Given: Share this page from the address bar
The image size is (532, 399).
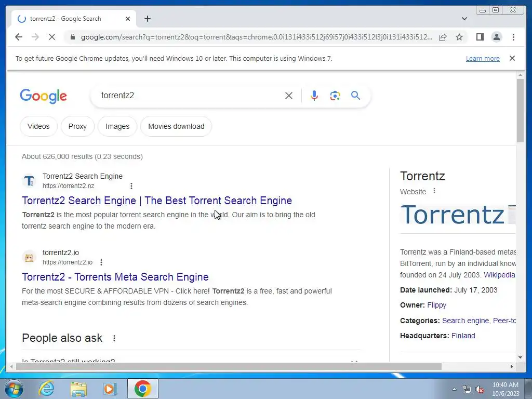Looking at the screenshot, I should coord(443,37).
